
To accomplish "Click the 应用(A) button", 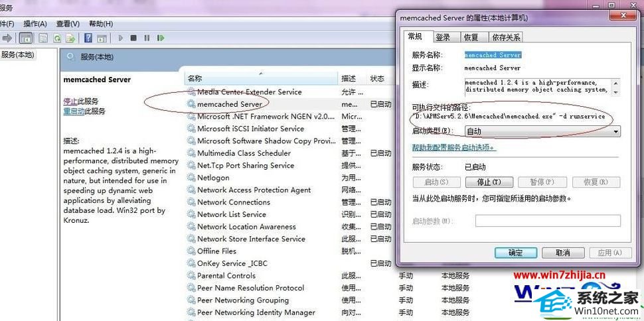I will 609,253.
